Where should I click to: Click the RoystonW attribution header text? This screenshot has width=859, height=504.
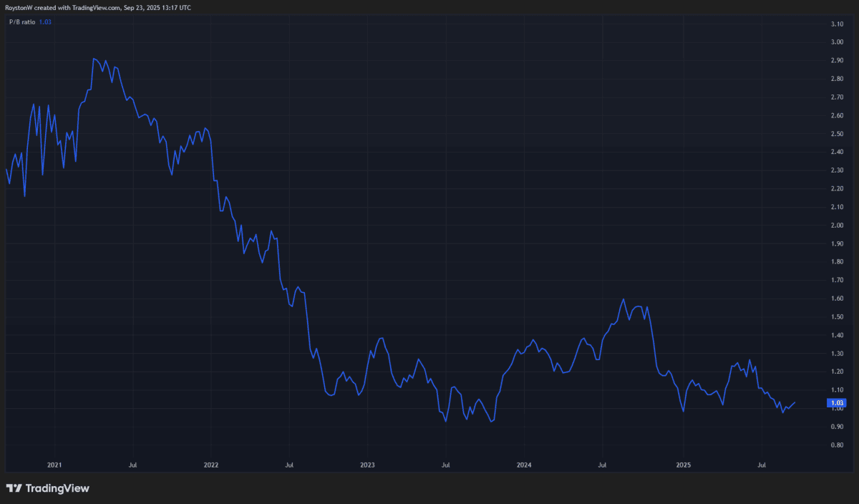click(x=98, y=7)
